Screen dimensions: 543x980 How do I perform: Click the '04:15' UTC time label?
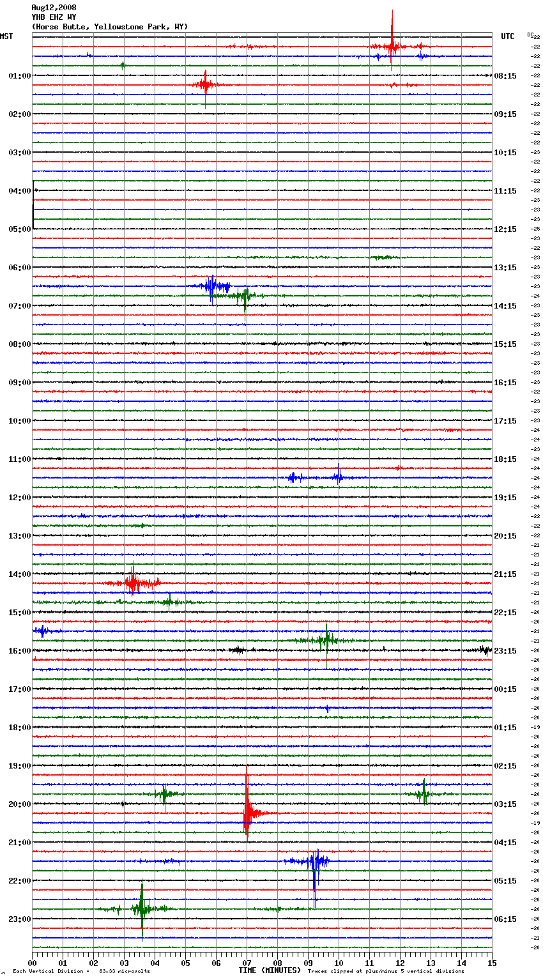click(505, 843)
